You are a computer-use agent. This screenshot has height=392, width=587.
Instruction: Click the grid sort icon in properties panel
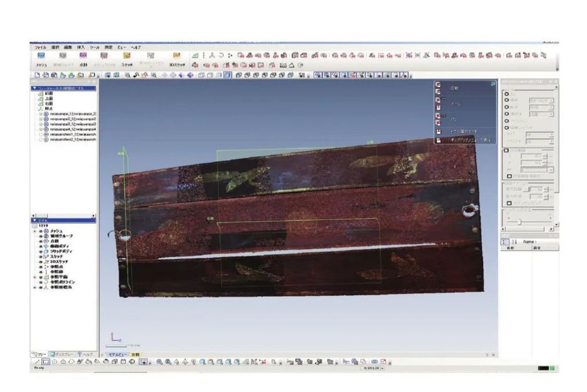tap(505, 242)
